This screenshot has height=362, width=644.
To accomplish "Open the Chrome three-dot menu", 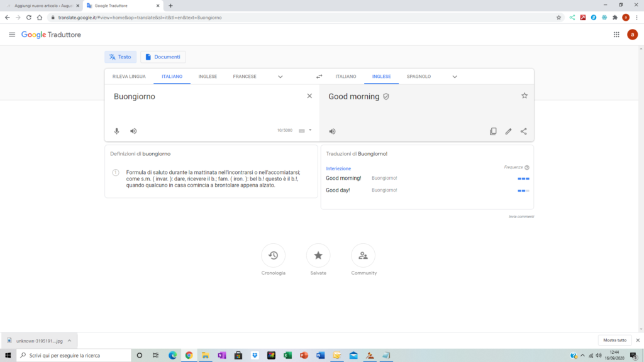I will pyautogui.click(x=636, y=18).
